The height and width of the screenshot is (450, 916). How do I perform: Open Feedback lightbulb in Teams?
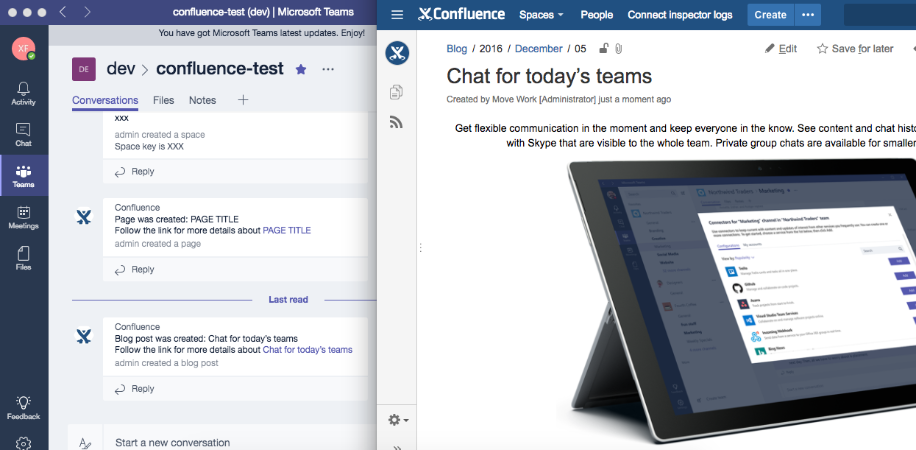click(x=23, y=408)
